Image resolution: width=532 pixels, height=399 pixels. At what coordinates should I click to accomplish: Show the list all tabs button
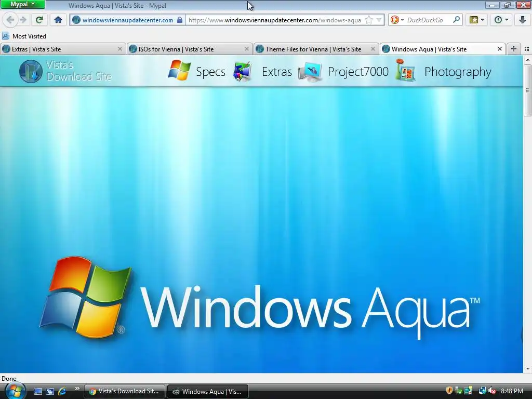coord(527,49)
